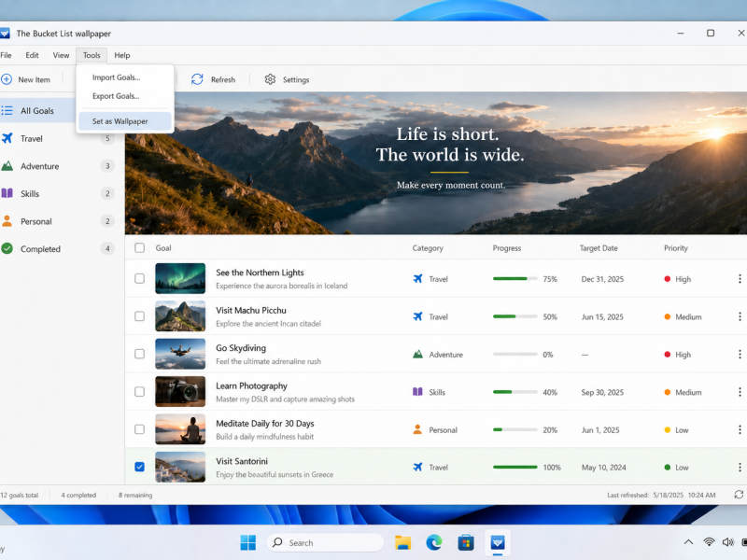Click the 75% progress bar for Northern Lights
This screenshot has width=747, height=560.
pos(515,278)
